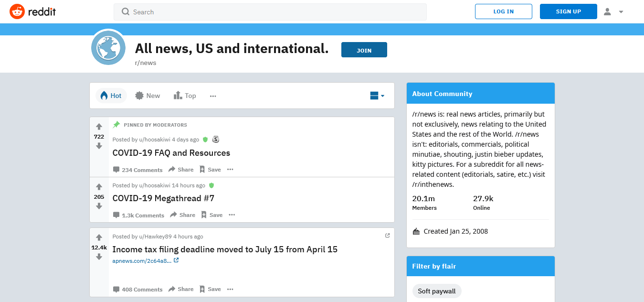This screenshot has height=302, width=644.
Task: Downvote the COVID-19 Megathread #7 post
Action: pyautogui.click(x=99, y=206)
